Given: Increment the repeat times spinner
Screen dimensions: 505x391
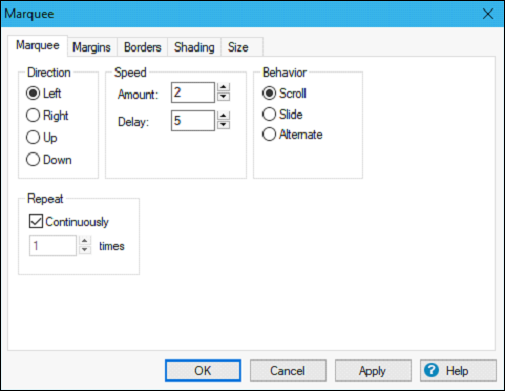Looking at the screenshot, I should 85,241.
